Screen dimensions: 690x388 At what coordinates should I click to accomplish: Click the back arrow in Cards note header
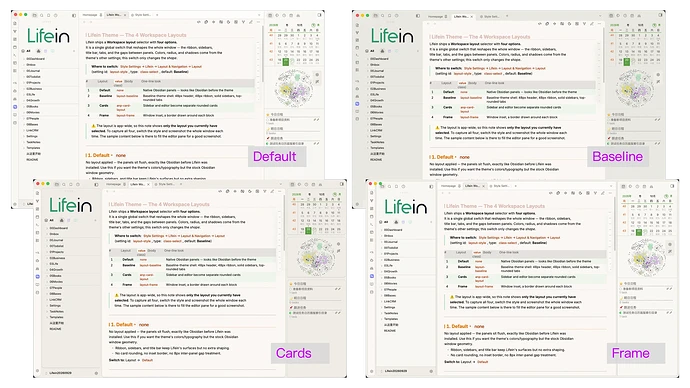click(x=108, y=191)
